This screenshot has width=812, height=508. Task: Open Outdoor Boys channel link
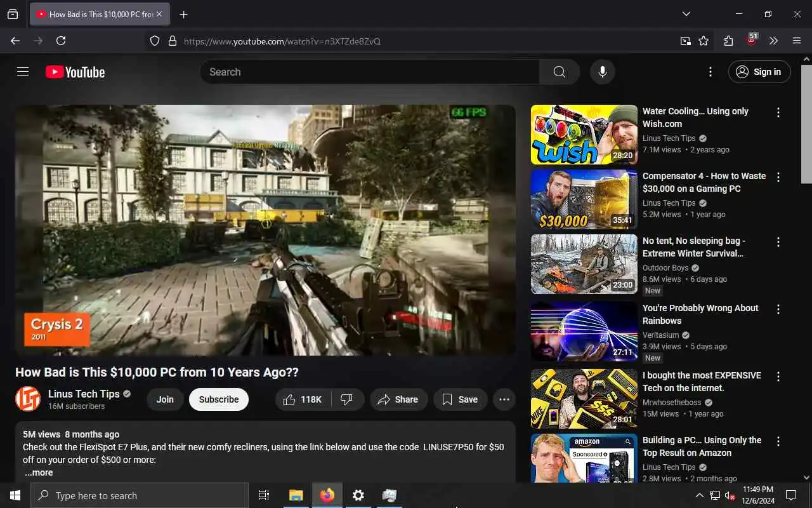coord(665,268)
